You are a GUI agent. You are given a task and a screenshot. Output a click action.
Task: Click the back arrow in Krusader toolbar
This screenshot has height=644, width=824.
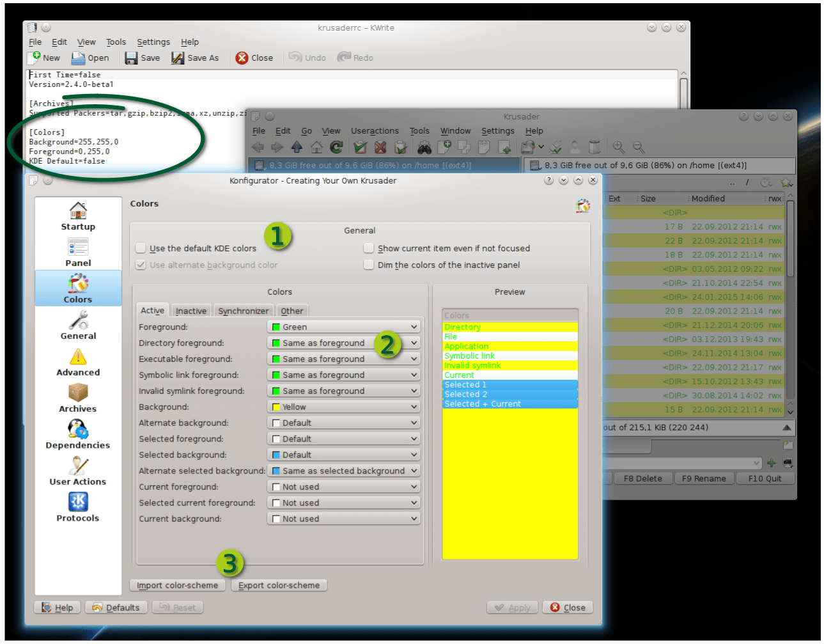pyautogui.click(x=258, y=147)
